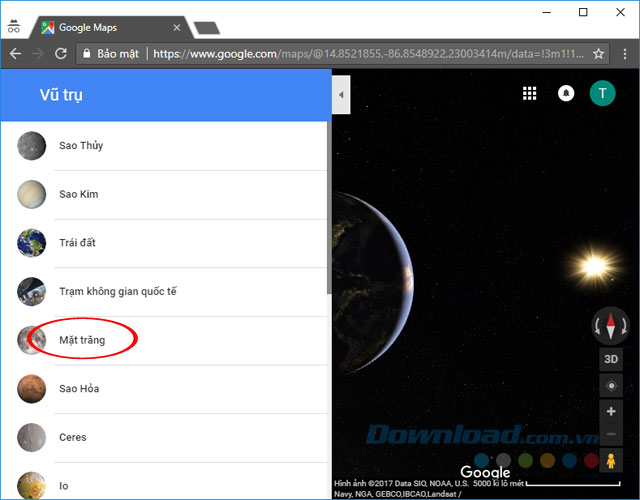
Task: Choose Sao Hỏa from the list
Action: (164, 389)
